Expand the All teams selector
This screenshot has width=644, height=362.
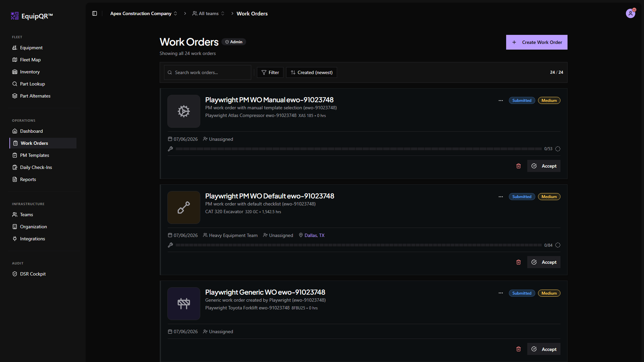[208, 13]
